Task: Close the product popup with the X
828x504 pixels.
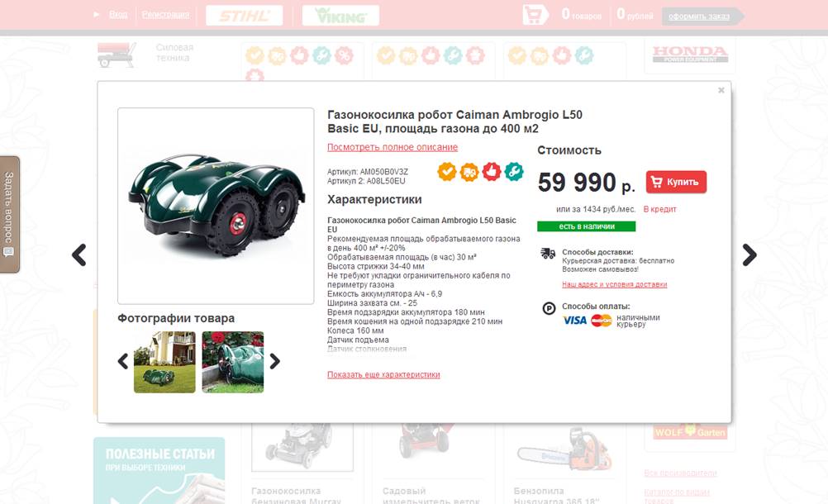Action: pos(721,90)
